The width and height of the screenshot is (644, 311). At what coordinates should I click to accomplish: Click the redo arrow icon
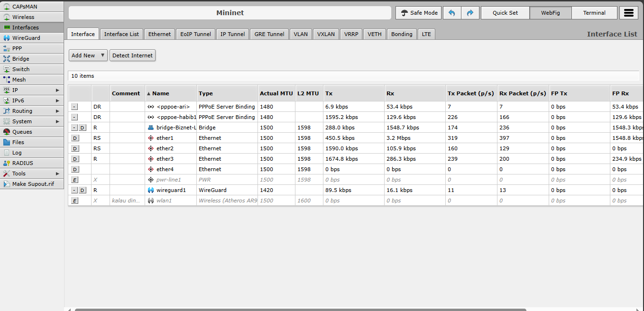pos(470,13)
